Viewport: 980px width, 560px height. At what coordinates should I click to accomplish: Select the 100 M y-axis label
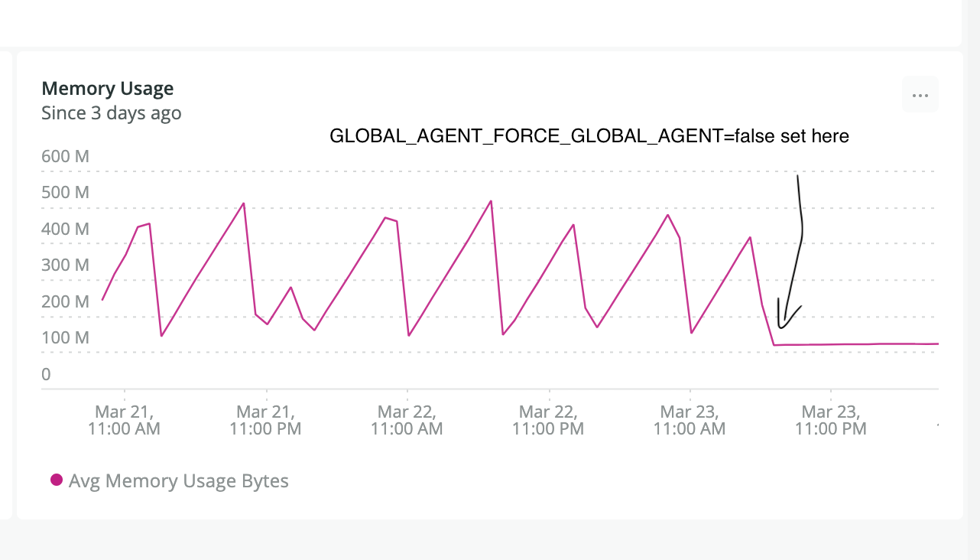pos(65,337)
